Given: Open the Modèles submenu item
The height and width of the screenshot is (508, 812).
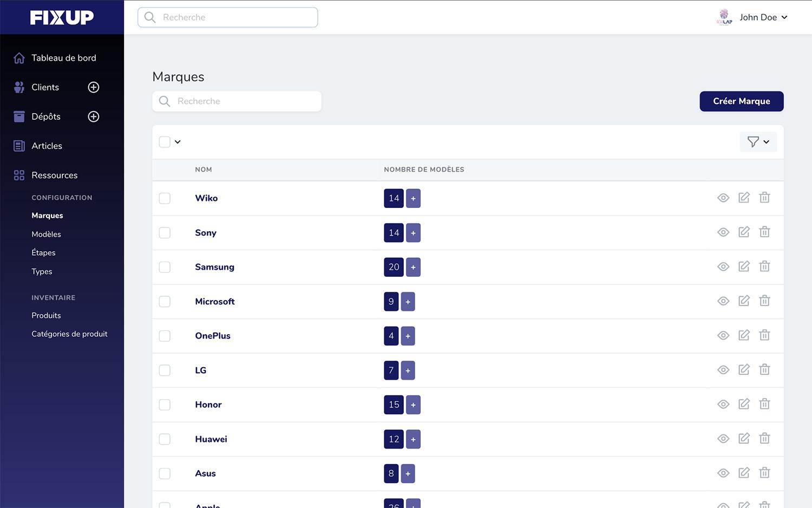Looking at the screenshot, I should (46, 234).
